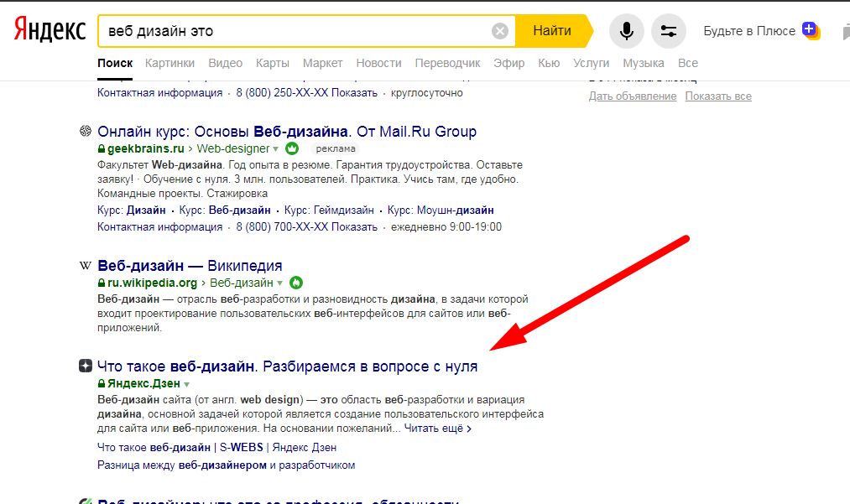This screenshot has width=850, height=504.
Task: Show all services via Все tab
Action: 688,63
